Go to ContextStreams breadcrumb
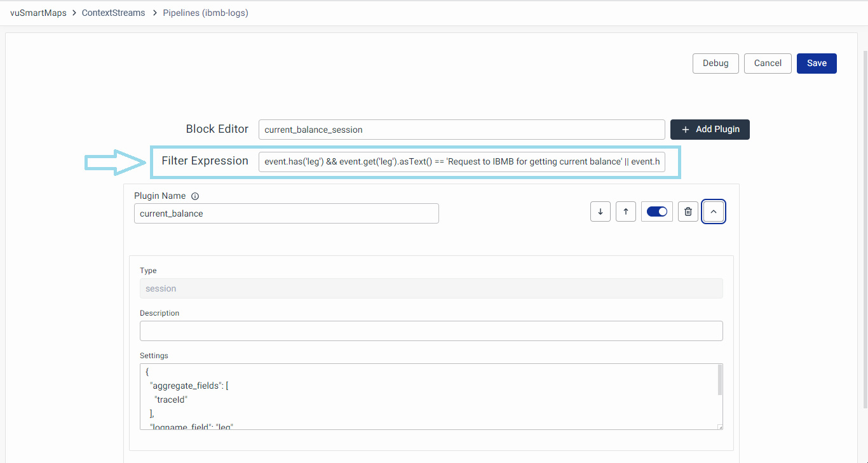868x463 pixels. tap(113, 13)
